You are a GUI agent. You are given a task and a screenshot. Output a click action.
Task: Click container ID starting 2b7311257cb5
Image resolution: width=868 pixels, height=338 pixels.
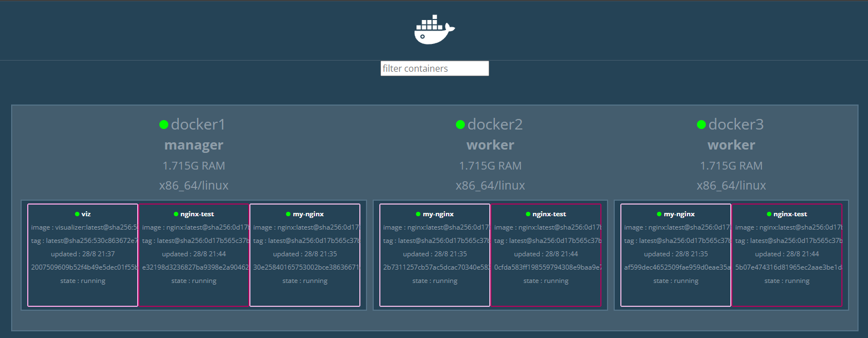pyautogui.click(x=436, y=267)
